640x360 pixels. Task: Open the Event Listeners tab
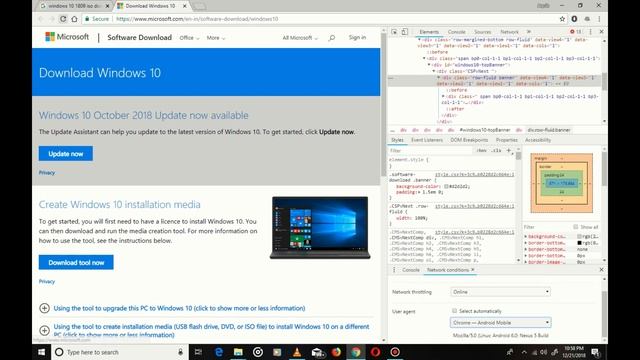coord(427,140)
